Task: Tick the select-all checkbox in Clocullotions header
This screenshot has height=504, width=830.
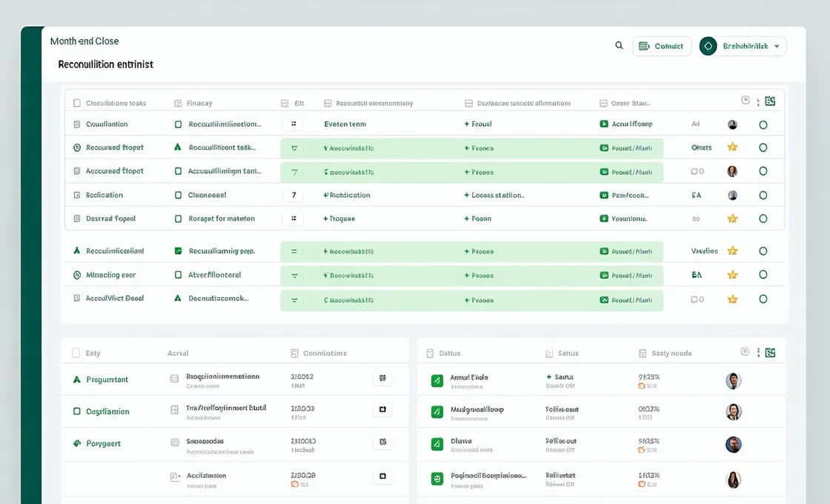Action: coord(77,103)
